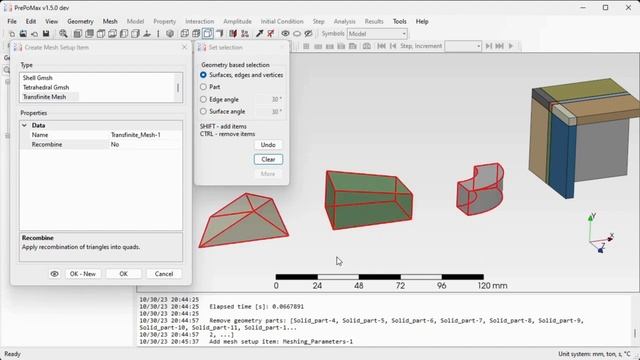The width and height of the screenshot is (640, 360).
Task: Click the New model toolbar icon
Action: [12, 34]
